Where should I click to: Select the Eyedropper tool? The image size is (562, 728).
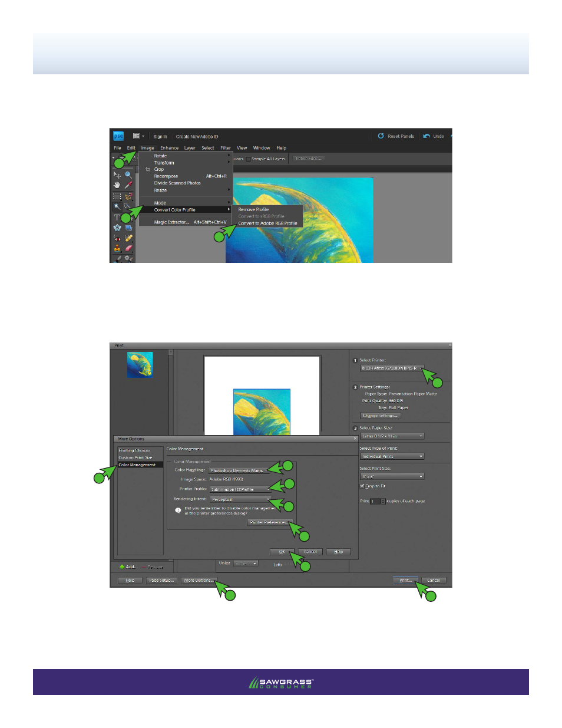click(x=128, y=185)
